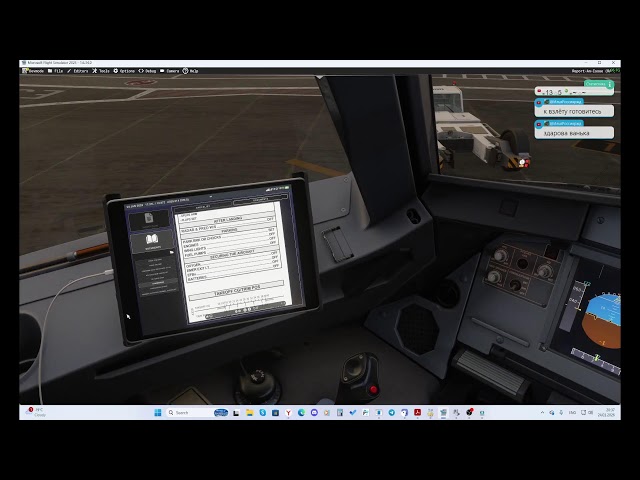Viewport: 640px width, 480px height.
Task: Click the BATTERIES checklist line
Action: [233, 272]
